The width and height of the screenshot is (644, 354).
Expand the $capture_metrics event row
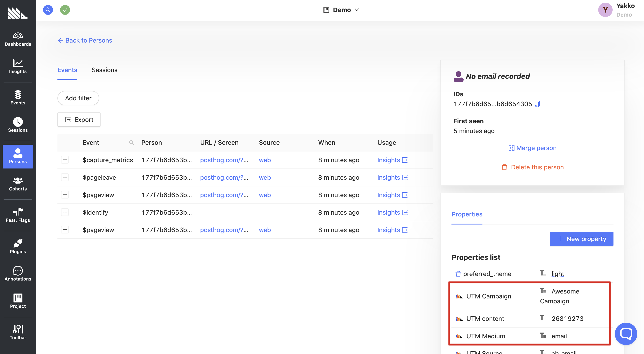tap(65, 160)
